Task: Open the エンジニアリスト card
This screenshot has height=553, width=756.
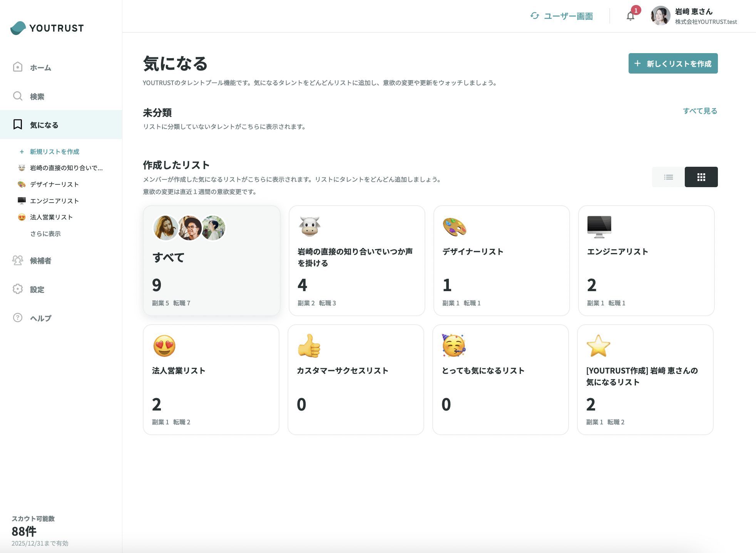Action: coord(646,260)
